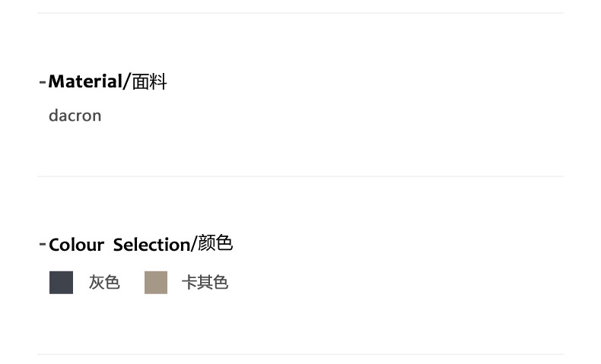This screenshot has width=601, height=364.
Task: Choose the khaki colour swatch
Action: click(x=156, y=283)
